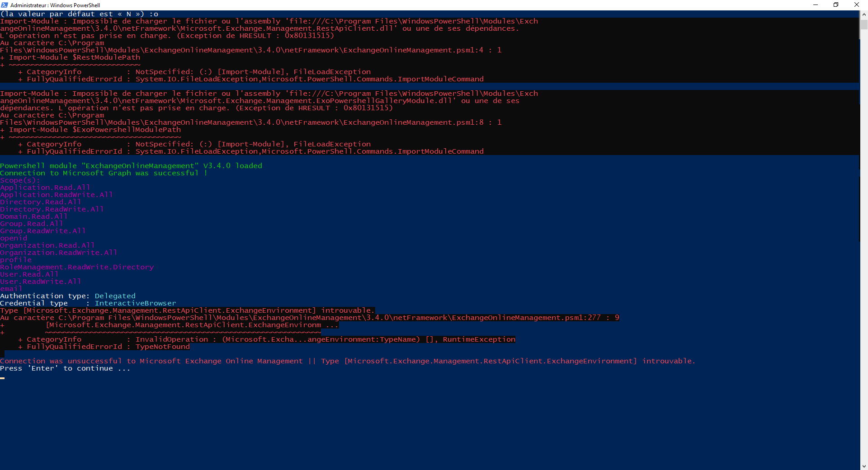Click the error text mentioning 'ExoPowershellGalleryModule.dll'

[x=260, y=101]
